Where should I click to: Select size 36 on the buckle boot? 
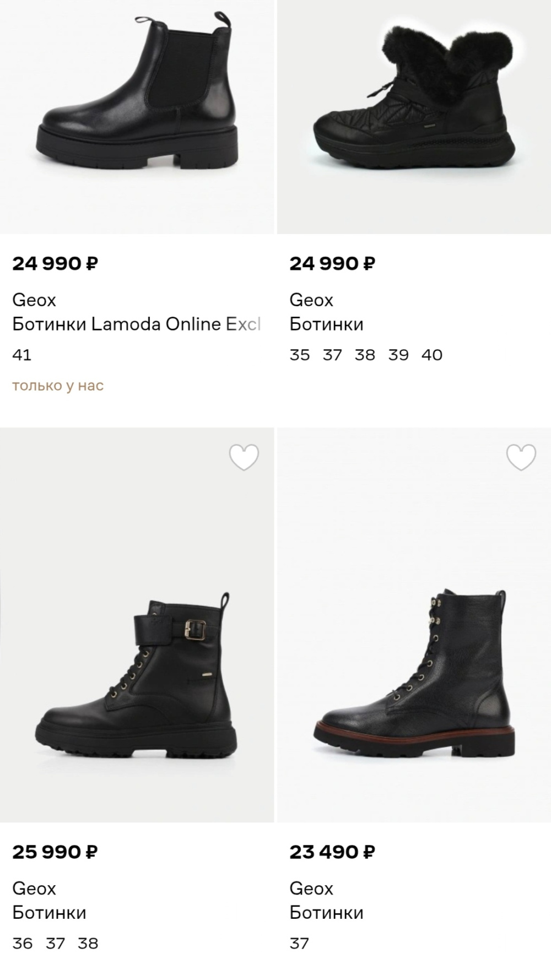tap(23, 943)
